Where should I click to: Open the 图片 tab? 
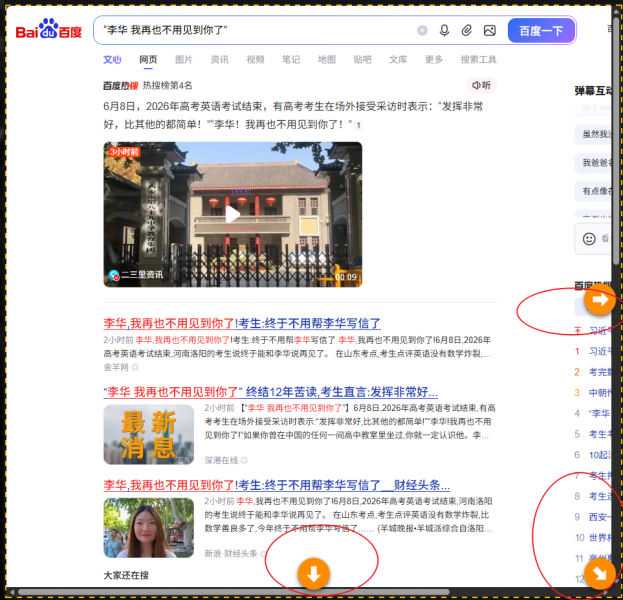184,60
